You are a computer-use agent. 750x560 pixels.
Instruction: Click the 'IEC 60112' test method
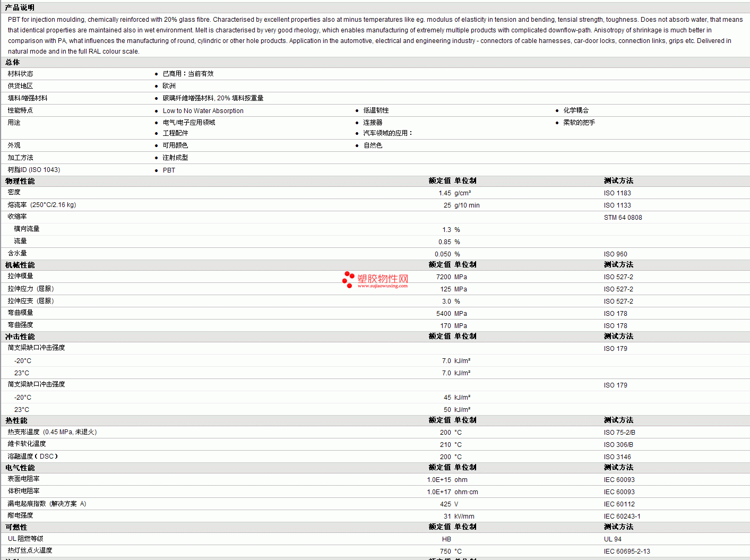click(x=619, y=504)
